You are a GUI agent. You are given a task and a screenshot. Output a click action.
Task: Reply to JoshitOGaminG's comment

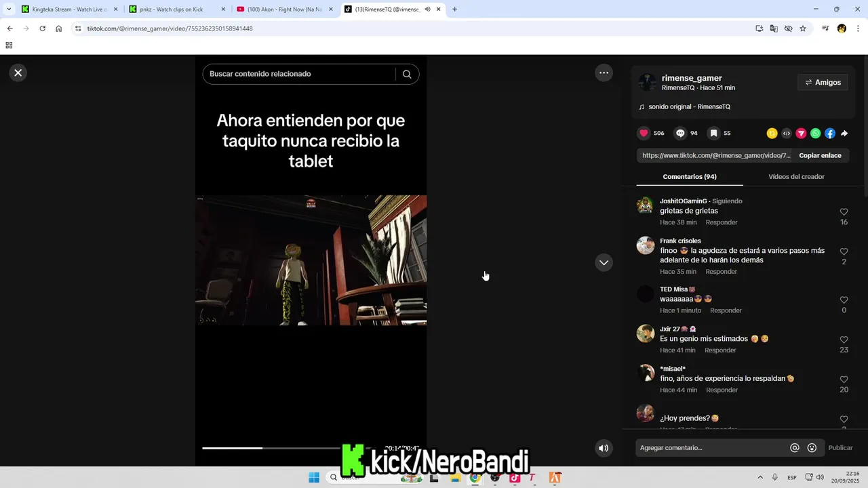pos(721,222)
